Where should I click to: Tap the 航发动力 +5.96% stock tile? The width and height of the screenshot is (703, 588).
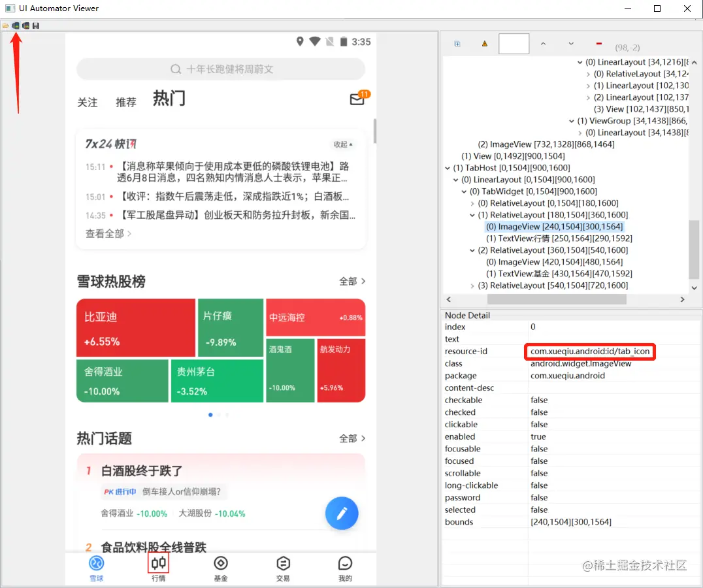pos(341,370)
